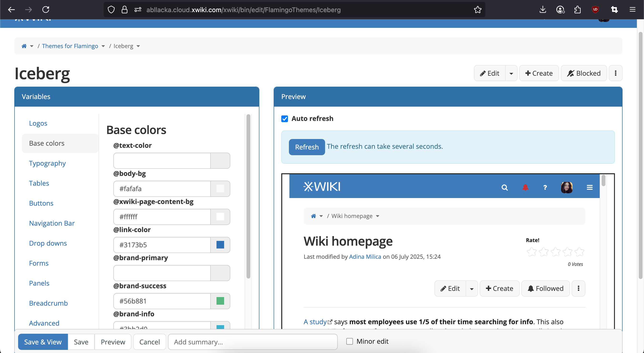Open the @link-color blue color swatch
Image resolution: width=644 pixels, height=353 pixels.
(x=220, y=245)
